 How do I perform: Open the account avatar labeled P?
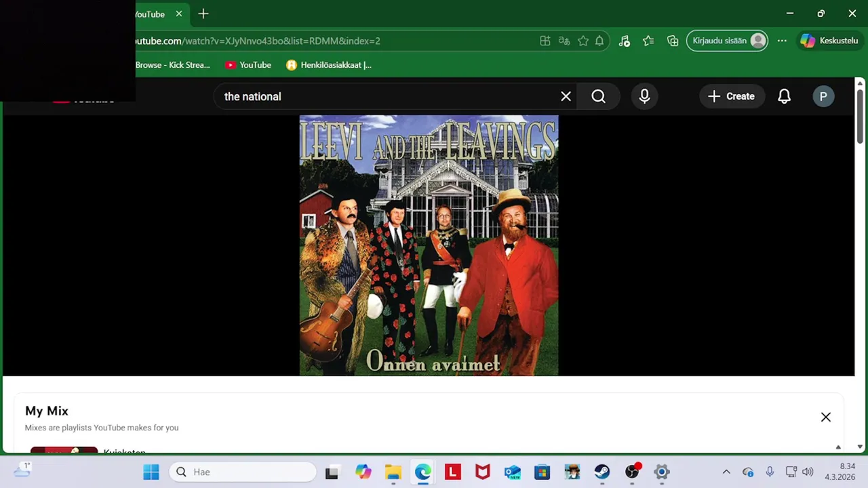tap(823, 96)
